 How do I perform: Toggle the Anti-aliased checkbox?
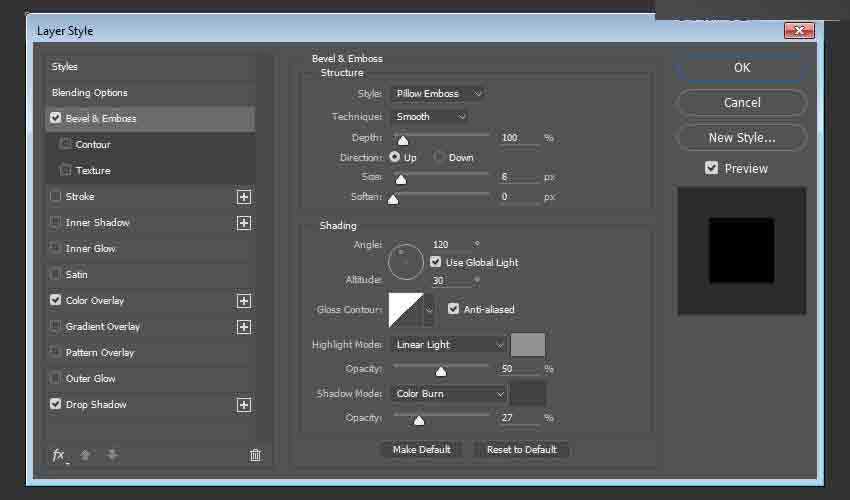(454, 309)
